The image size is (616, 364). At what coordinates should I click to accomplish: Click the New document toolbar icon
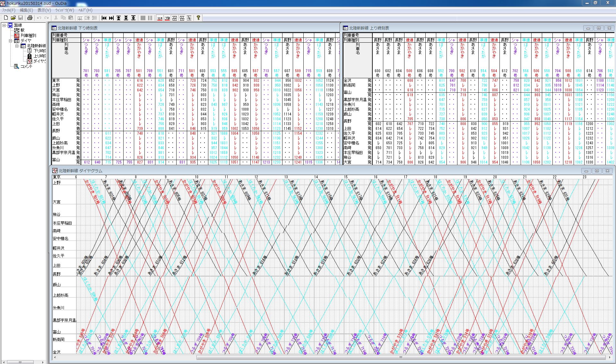pos(6,18)
